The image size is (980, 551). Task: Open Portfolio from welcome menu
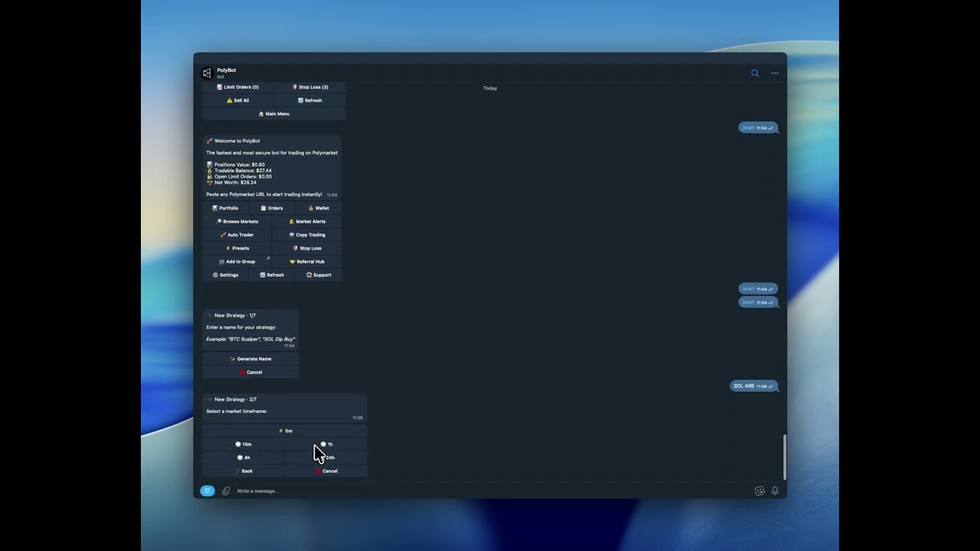225,208
